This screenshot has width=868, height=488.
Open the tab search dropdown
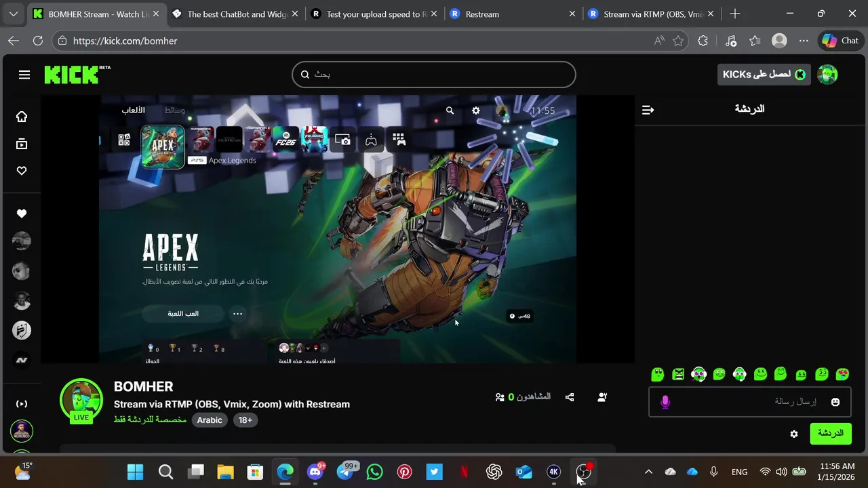click(13, 14)
